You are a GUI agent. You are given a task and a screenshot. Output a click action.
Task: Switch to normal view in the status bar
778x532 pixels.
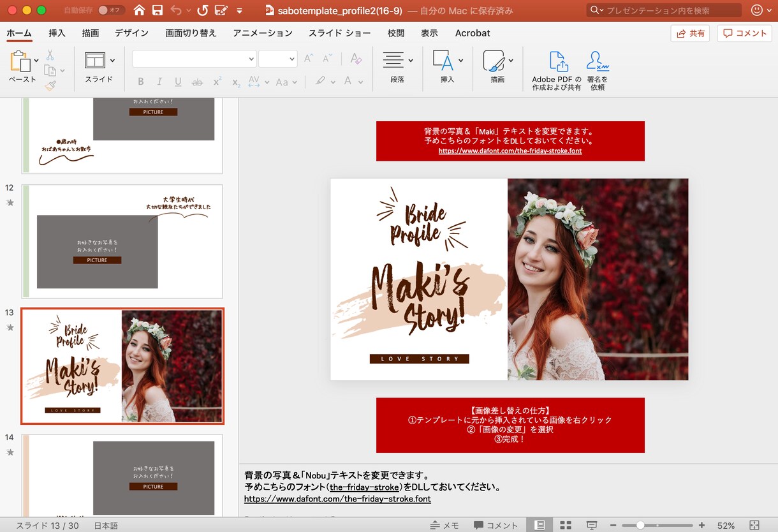tap(539, 525)
